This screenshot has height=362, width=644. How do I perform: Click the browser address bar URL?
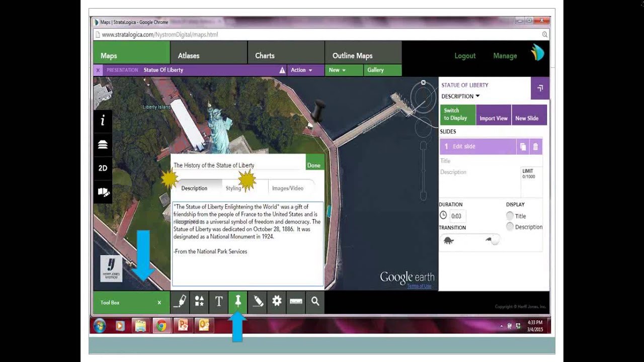[159, 35]
